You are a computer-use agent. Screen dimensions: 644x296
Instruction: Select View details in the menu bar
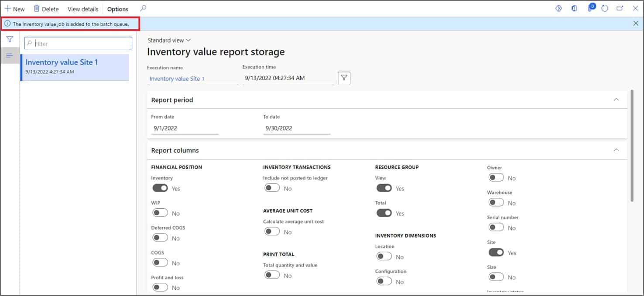82,9
